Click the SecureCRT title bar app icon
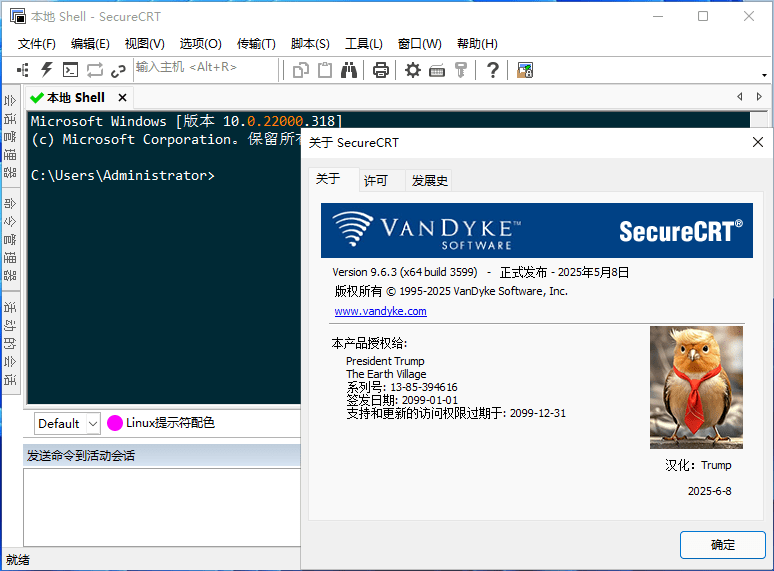774x571 pixels. (x=18, y=16)
